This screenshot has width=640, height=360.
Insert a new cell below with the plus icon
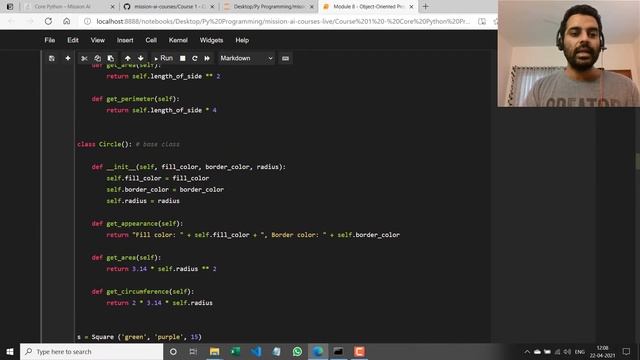[68, 58]
